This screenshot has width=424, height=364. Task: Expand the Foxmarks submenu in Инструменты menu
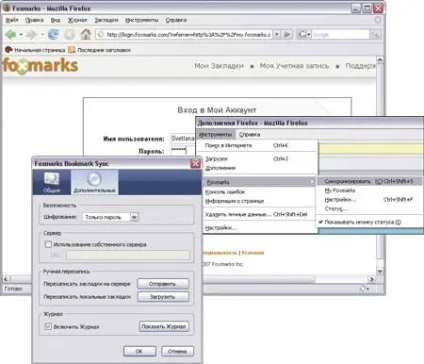point(259,182)
